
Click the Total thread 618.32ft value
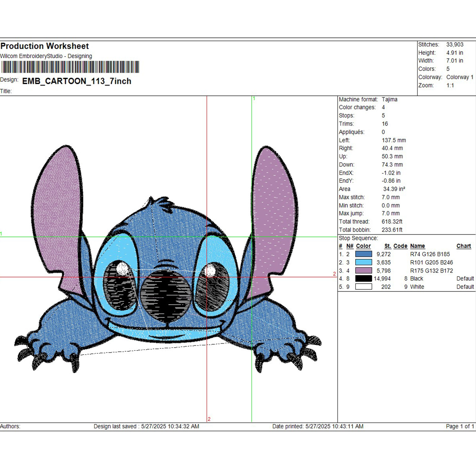[x=392, y=222]
